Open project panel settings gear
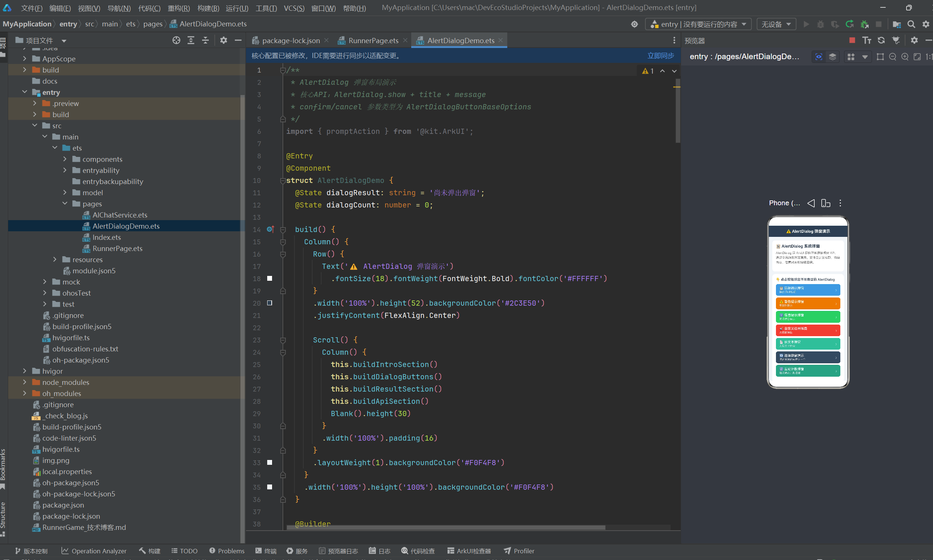The width and height of the screenshot is (933, 560). (x=224, y=41)
